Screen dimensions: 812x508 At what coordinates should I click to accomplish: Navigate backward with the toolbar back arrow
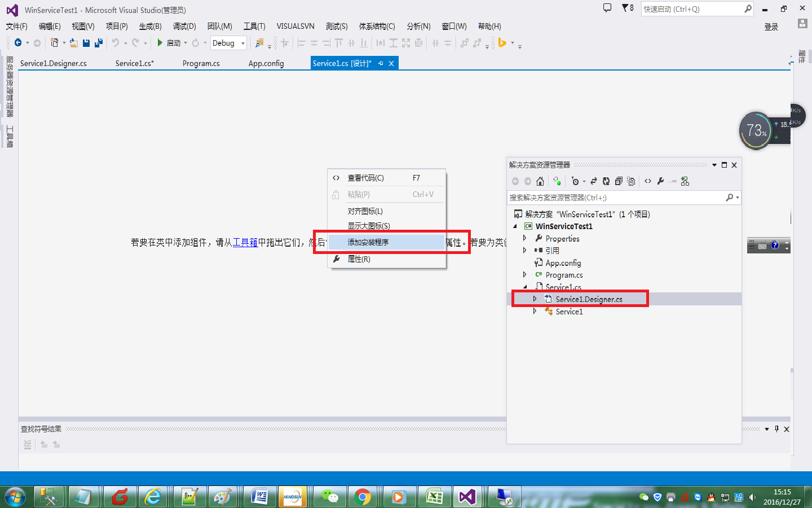pyautogui.click(x=18, y=43)
